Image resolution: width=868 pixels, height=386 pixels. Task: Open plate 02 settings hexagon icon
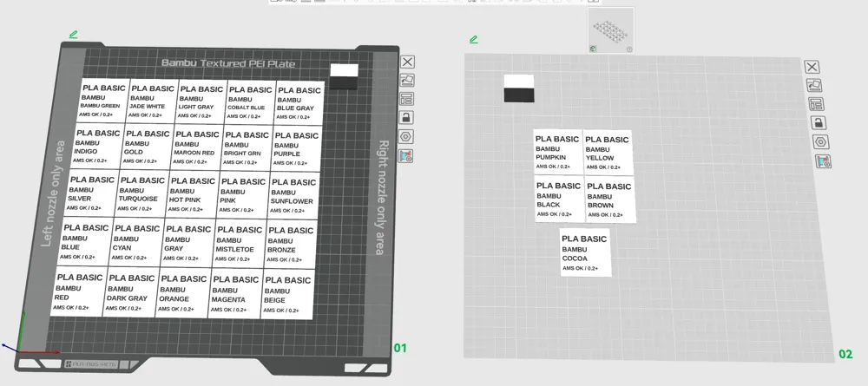pos(820,141)
